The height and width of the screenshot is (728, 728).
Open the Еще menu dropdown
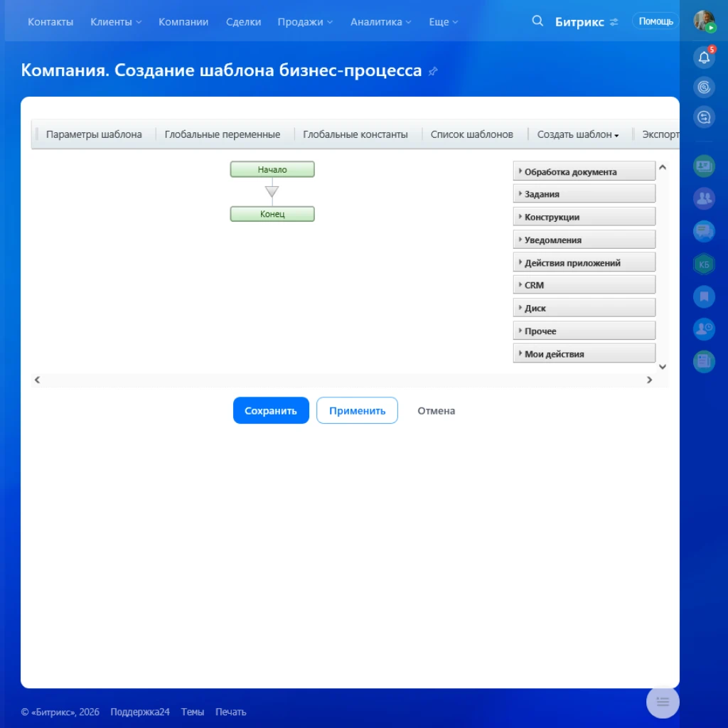(442, 21)
